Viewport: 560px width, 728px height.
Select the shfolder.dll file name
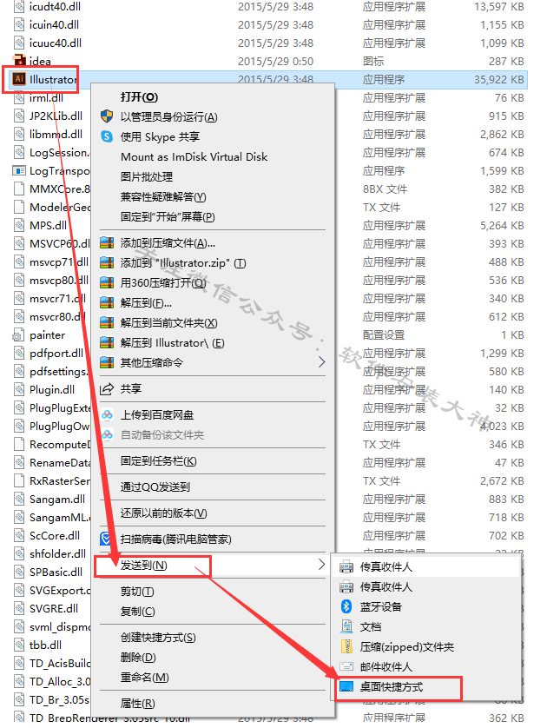[x=58, y=553]
